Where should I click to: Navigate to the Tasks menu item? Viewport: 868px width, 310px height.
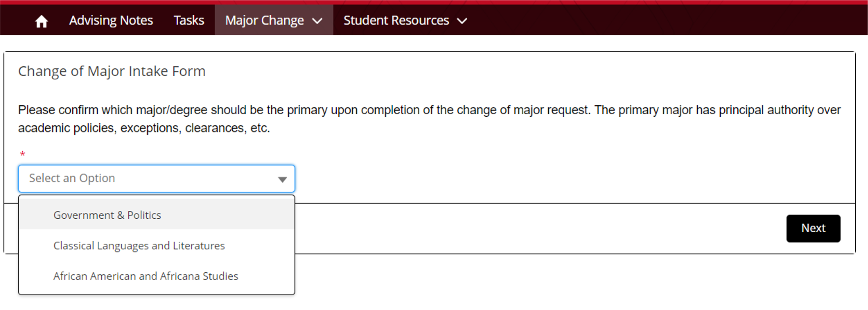click(188, 20)
